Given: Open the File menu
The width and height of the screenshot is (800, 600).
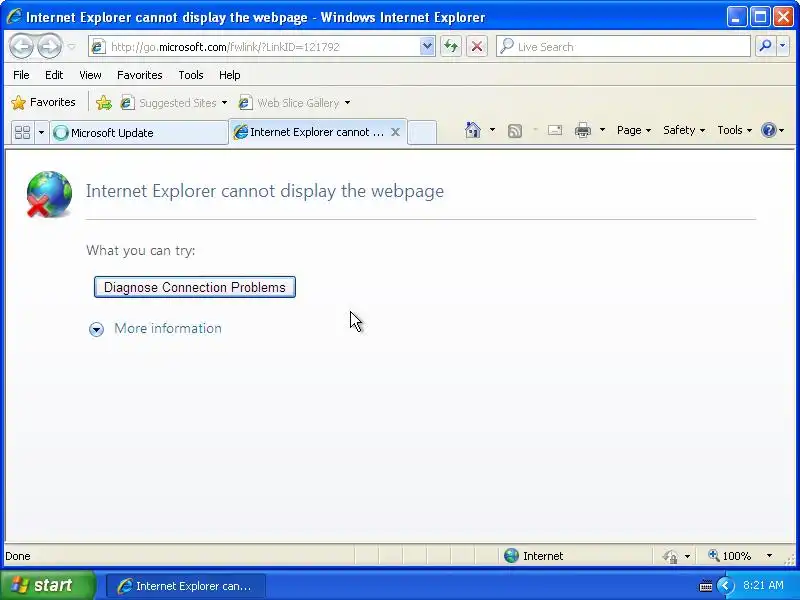Looking at the screenshot, I should pos(21,75).
